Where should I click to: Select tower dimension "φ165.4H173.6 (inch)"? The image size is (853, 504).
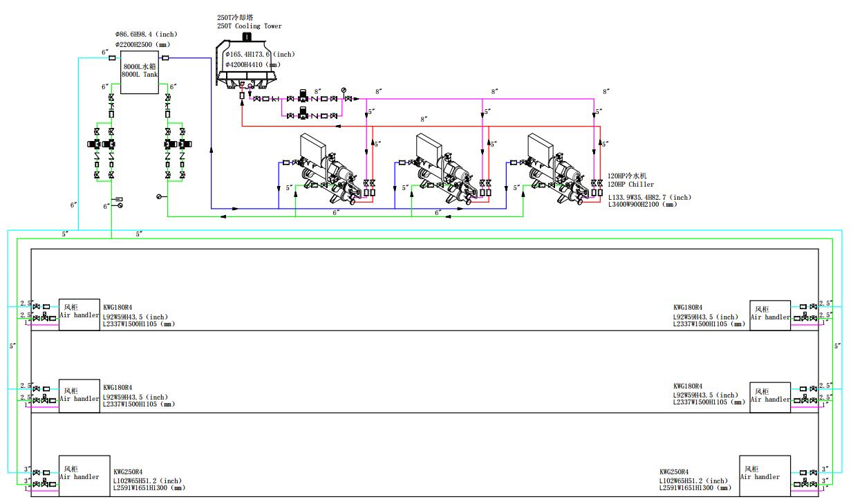pos(259,54)
